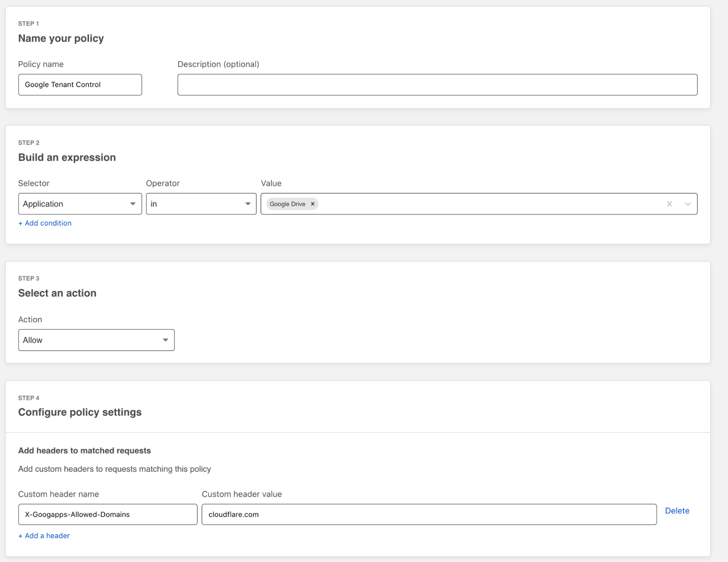The height and width of the screenshot is (562, 728).
Task: Click the Custom header value label
Action: tap(242, 494)
